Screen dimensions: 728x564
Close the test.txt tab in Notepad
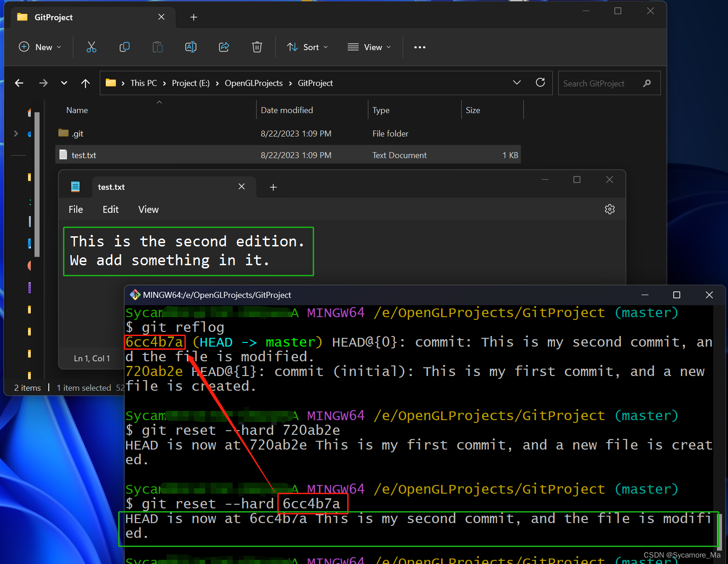(x=242, y=187)
